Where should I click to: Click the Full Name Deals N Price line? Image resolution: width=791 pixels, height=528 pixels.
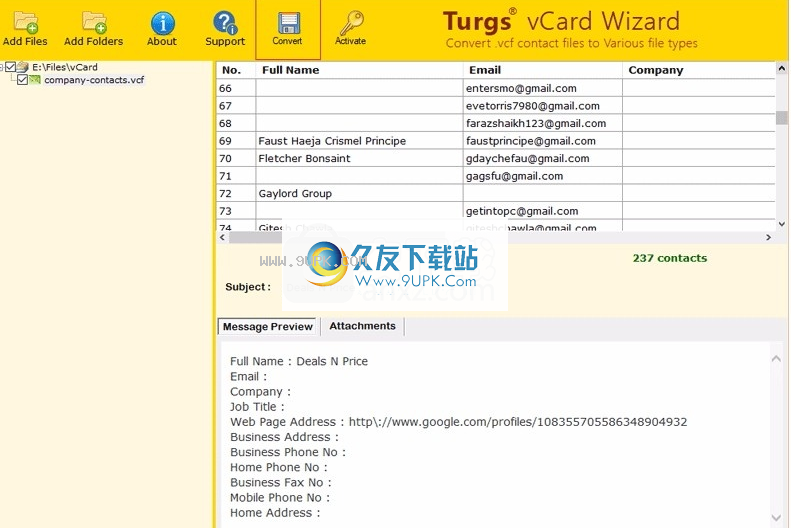point(299,361)
